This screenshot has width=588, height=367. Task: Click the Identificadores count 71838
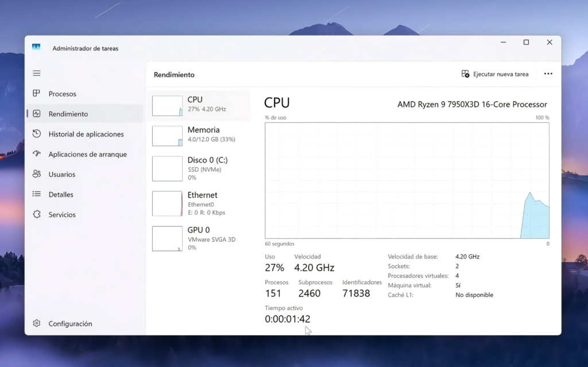(356, 293)
